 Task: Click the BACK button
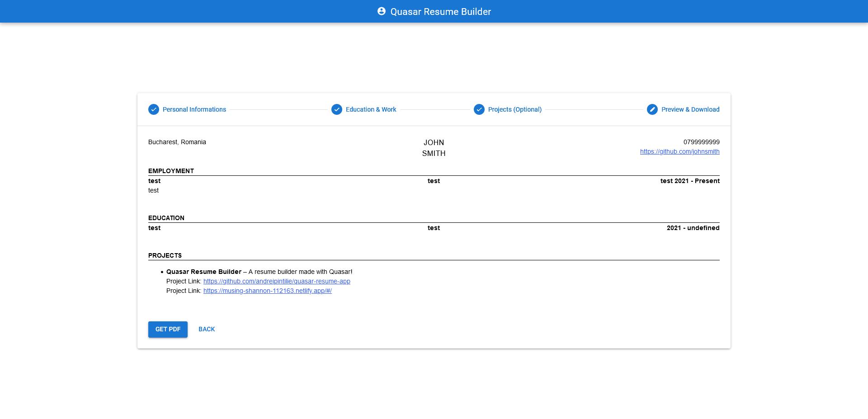[x=207, y=330]
